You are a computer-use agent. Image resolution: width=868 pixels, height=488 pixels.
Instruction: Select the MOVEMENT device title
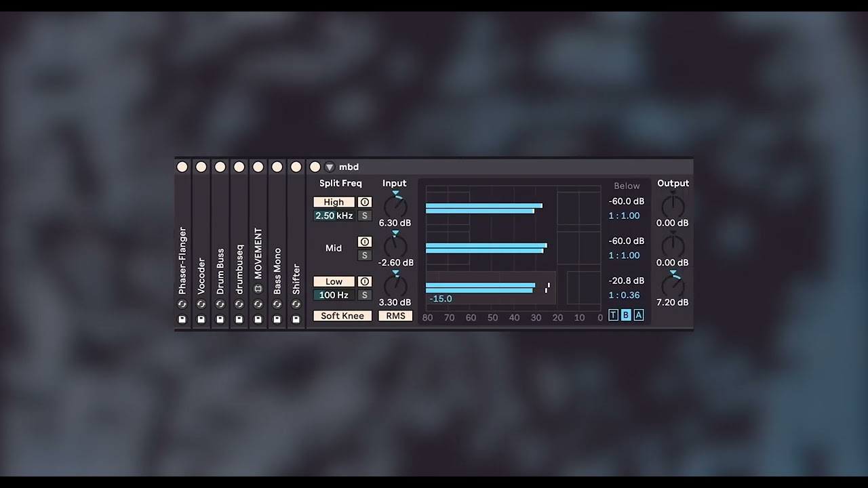pos(258,253)
